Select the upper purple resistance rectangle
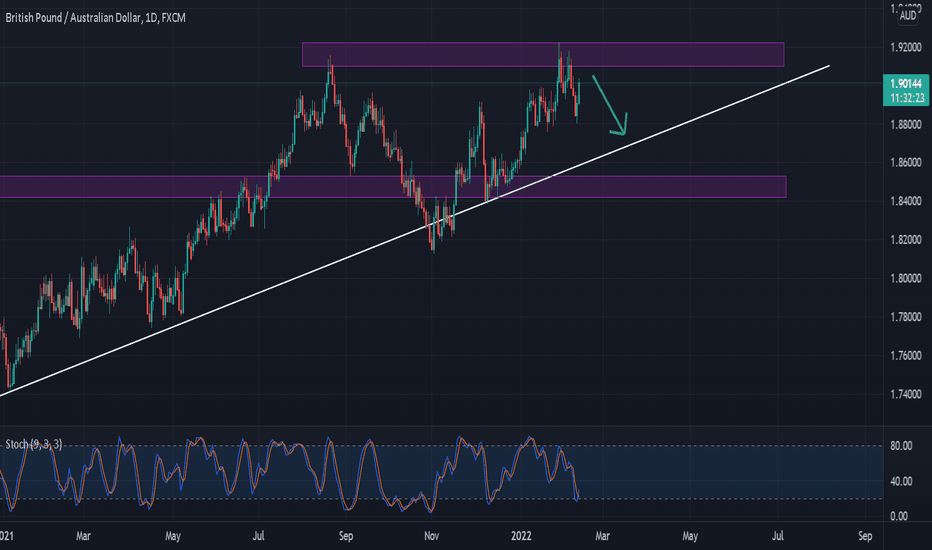 543,54
